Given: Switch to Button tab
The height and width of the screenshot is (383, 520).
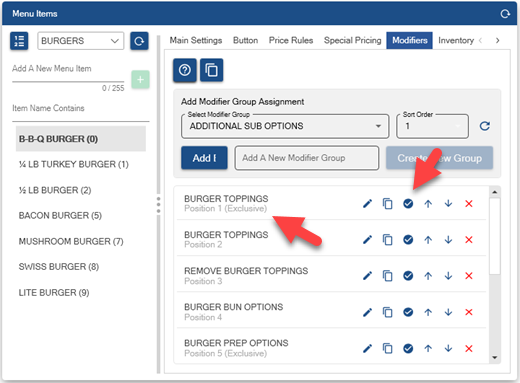Looking at the screenshot, I should pos(245,40).
